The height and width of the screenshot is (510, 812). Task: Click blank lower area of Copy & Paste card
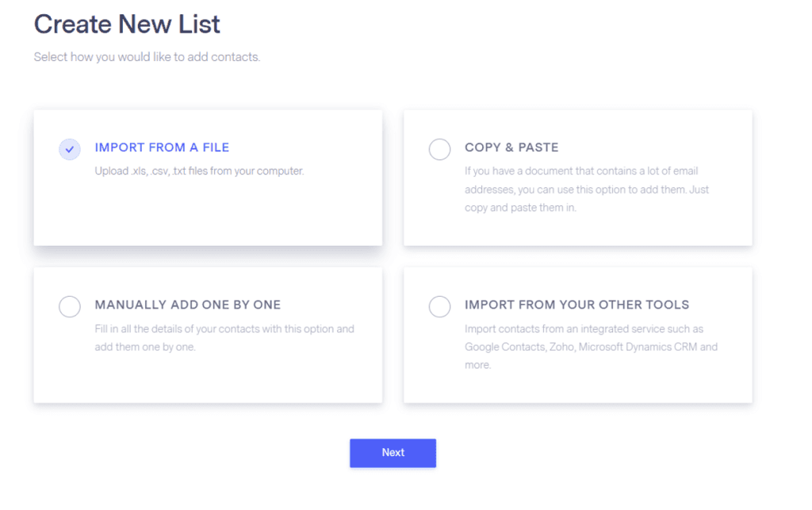[x=577, y=232]
